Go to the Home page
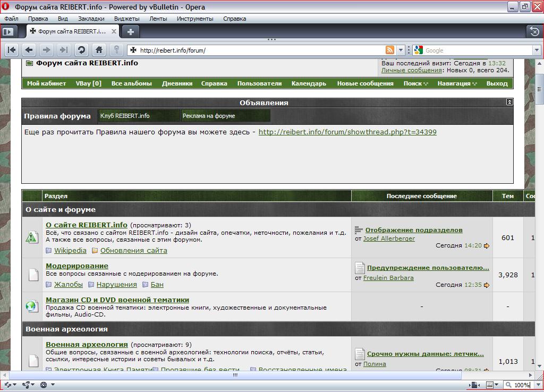The image size is (544, 392). (x=99, y=50)
